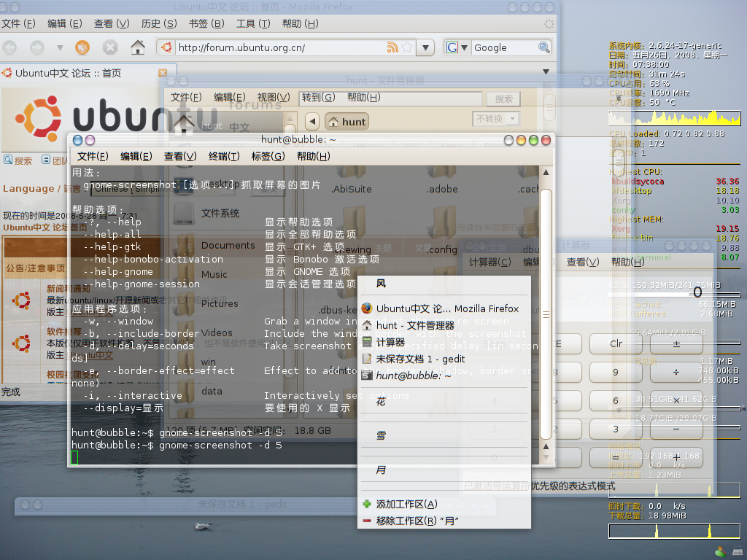Choose 移除工作区(R) "月" menu item
This screenshot has width=747, height=560.
click(444, 521)
